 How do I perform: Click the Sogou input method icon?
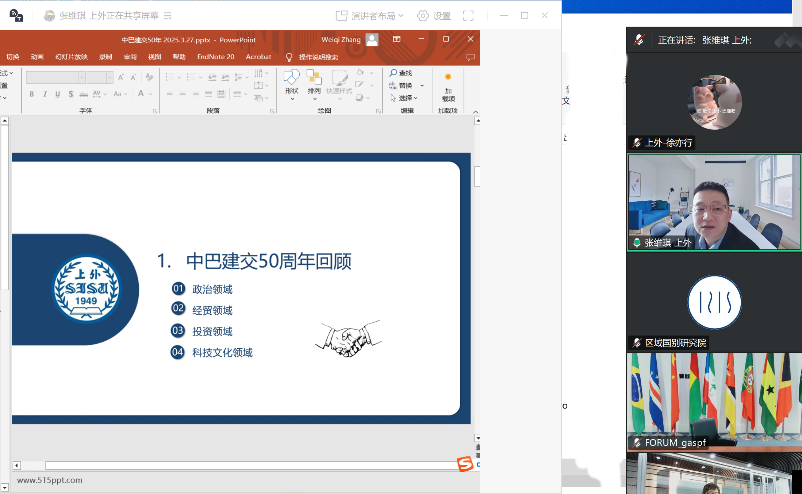click(x=465, y=464)
